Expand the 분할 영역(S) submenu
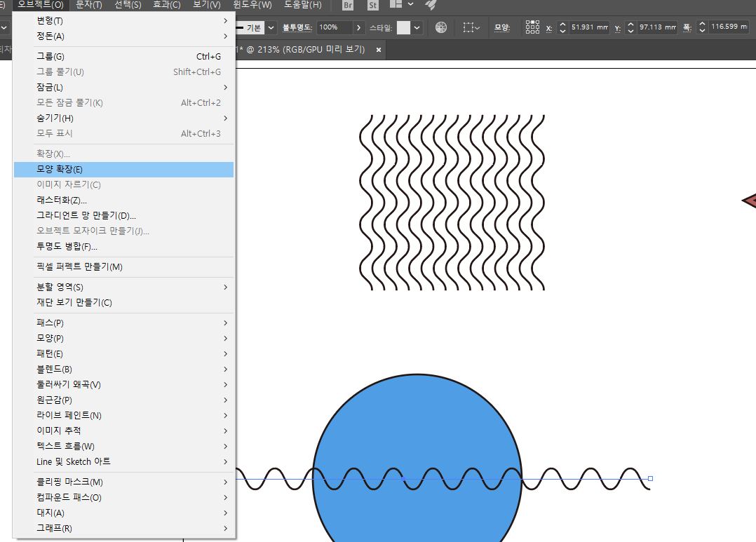The height and width of the screenshot is (542, 756). pyautogui.click(x=124, y=287)
